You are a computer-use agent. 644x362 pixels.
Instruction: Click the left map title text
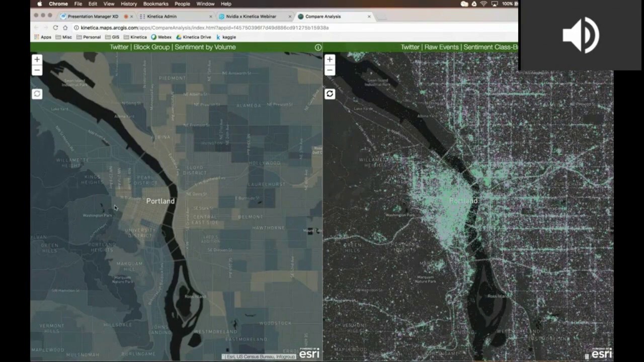tap(173, 47)
